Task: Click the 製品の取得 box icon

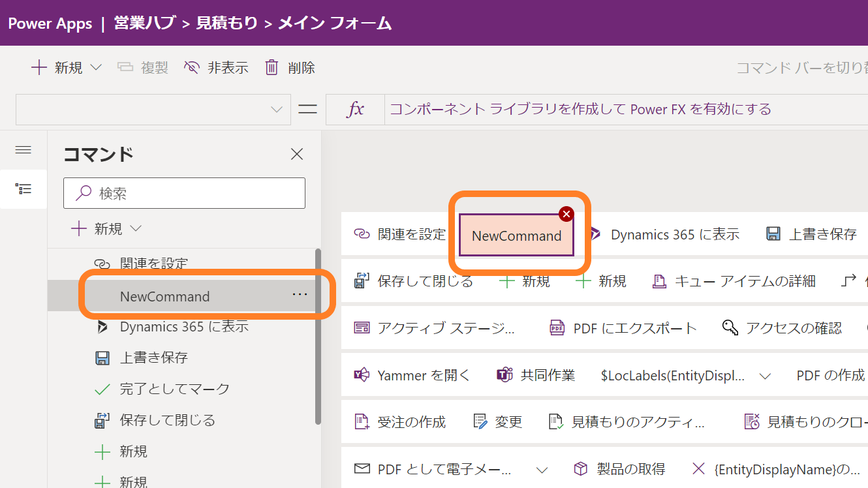Action: pos(580,468)
